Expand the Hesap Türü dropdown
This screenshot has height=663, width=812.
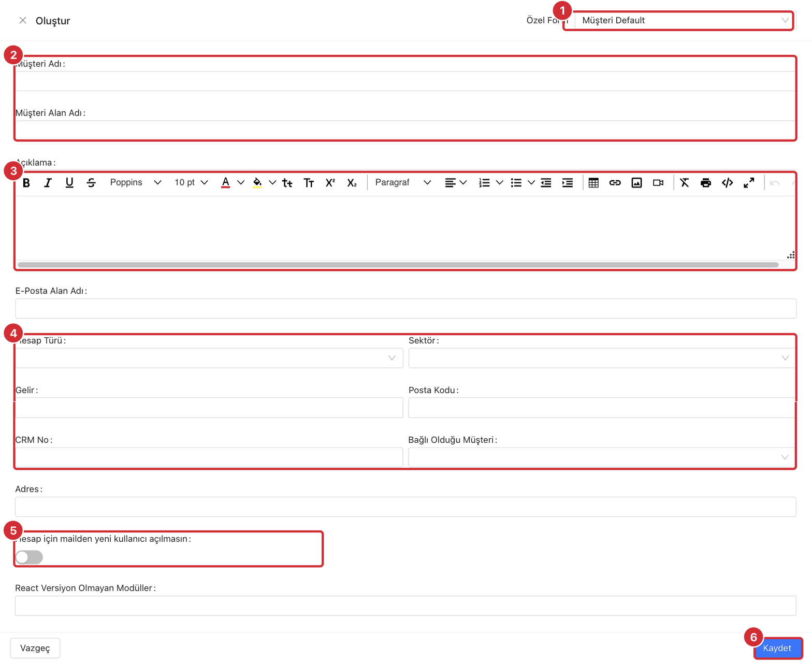[209, 358]
